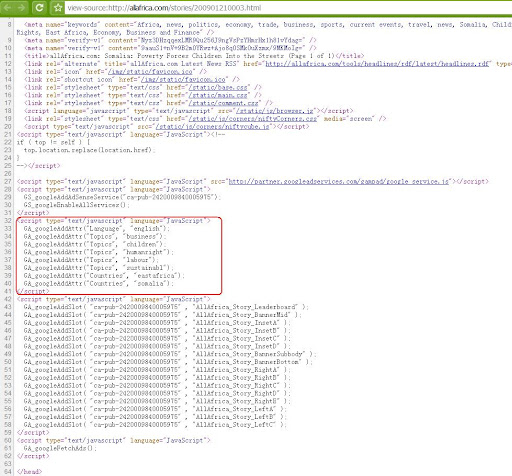Open the latest headlines.rdf RSS link

tap(377, 63)
